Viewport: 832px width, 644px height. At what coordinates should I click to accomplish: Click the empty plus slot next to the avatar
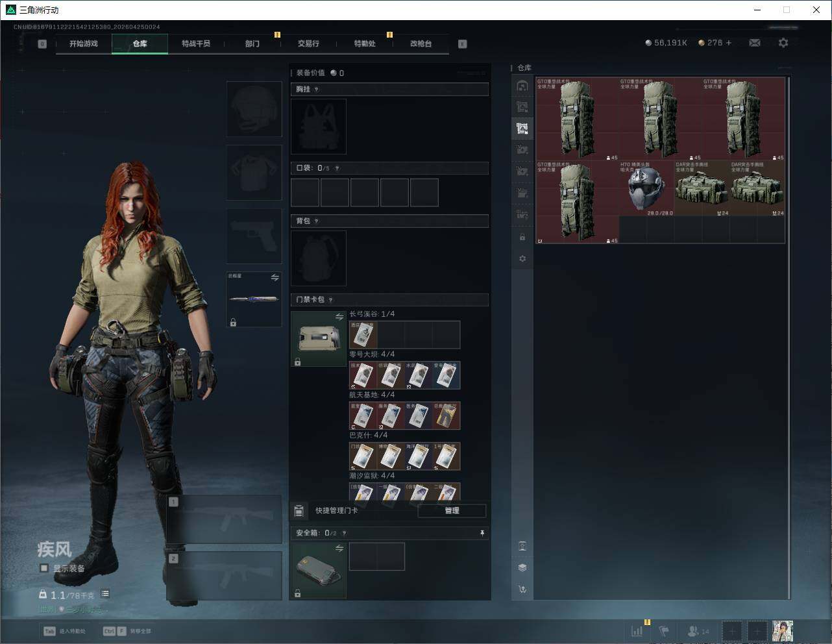pyautogui.click(x=757, y=631)
